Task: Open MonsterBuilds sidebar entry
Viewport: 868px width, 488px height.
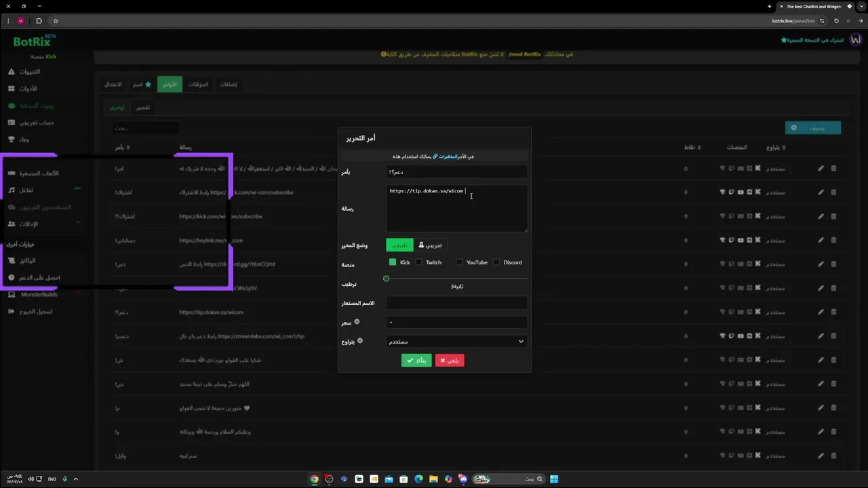Action: [x=33, y=294]
